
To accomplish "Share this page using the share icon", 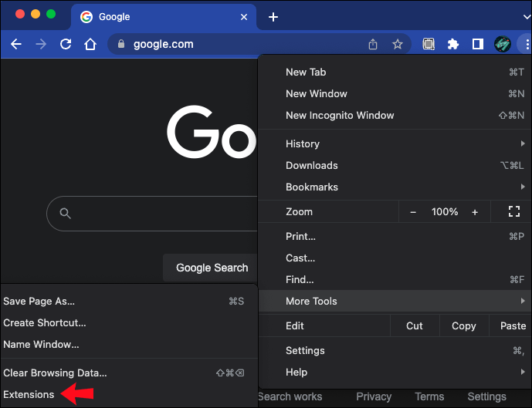I will pyautogui.click(x=373, y=44).
